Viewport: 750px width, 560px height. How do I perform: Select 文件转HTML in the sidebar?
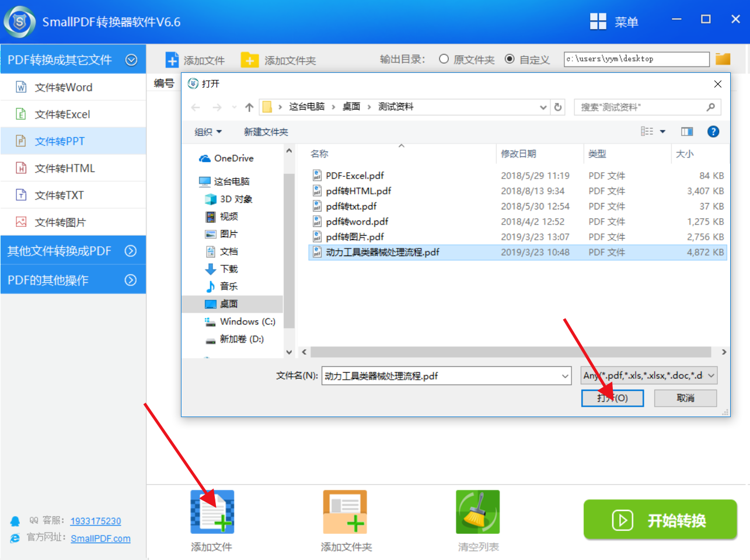[74, 168]
